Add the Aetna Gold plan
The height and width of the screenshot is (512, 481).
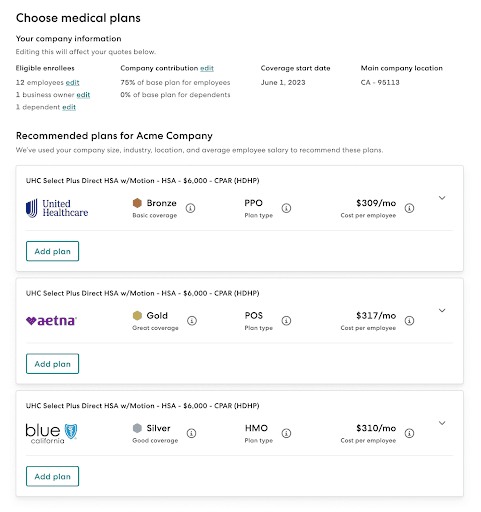tap(52, 364)
